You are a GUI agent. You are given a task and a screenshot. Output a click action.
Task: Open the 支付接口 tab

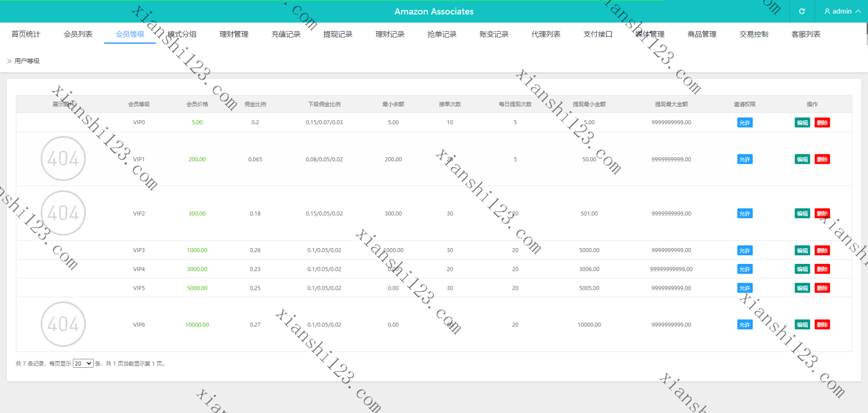[x=598, y=34]
